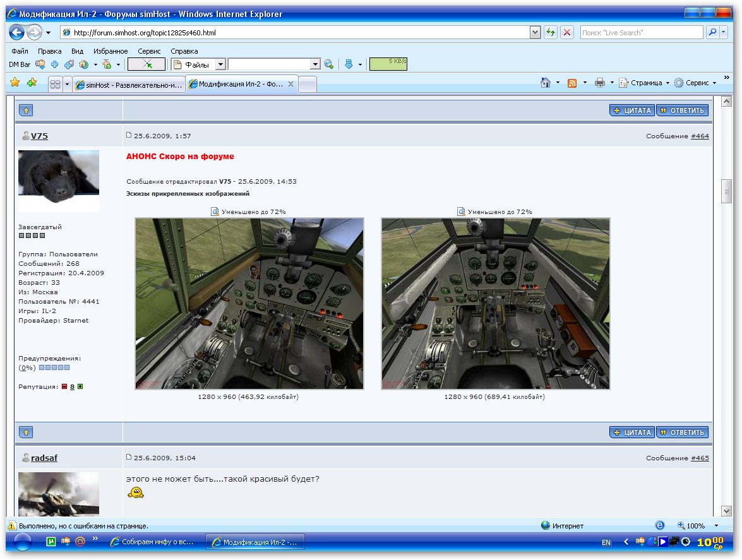The width and height of the screenshot is (742, 560).
Task: Click ОТВЕТИТЬ button above radsaf's post
Action: pyautogui.click(x=683, y=432)
